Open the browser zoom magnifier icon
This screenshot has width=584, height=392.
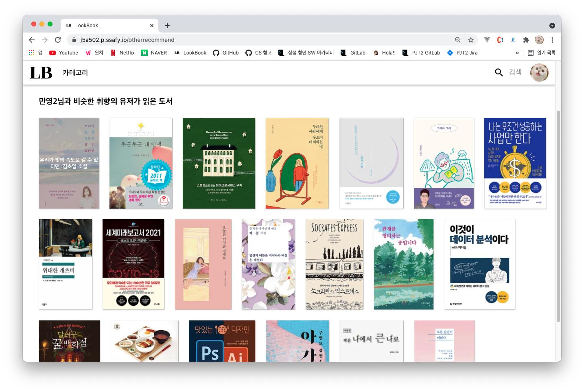pyautogui.click(x=458, y=40)
